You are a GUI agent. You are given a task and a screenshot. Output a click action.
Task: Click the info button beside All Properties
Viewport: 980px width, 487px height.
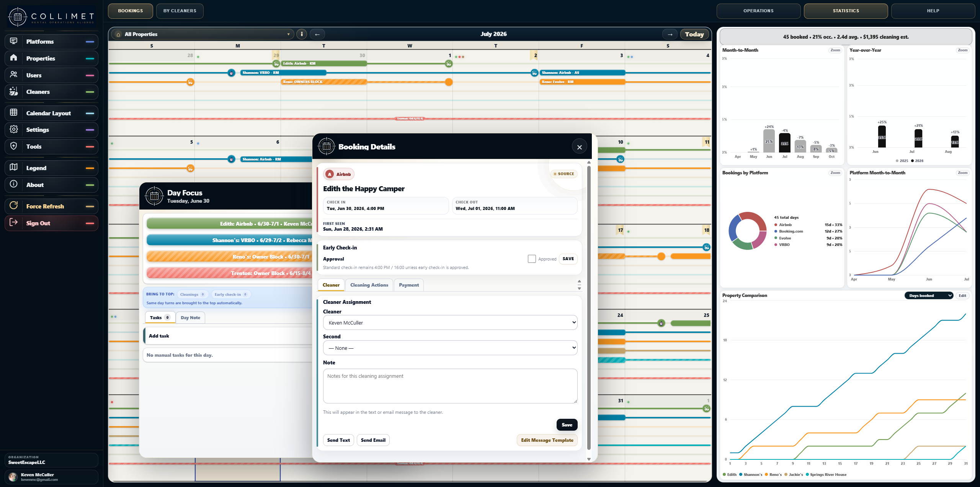tap(302, 34)
